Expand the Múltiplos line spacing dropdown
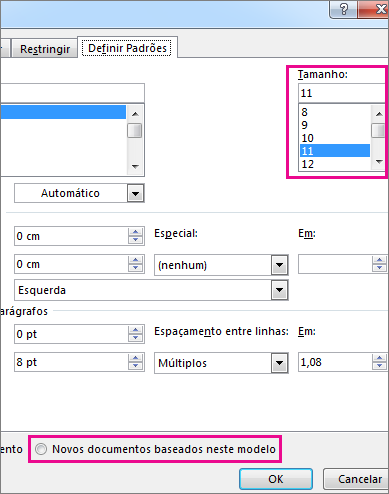 pos(279,363)
